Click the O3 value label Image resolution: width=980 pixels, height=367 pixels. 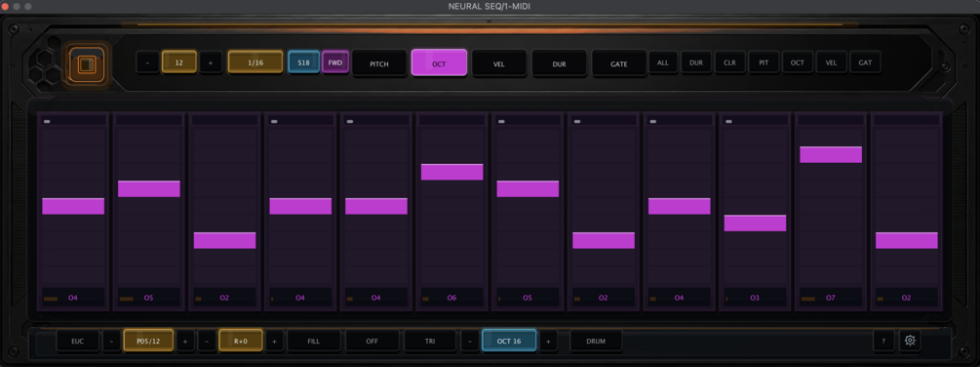tap(755, 299)
